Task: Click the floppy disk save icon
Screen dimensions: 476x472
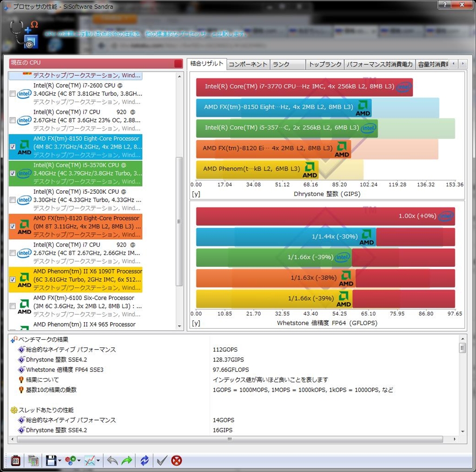Action: click(51, 461)
